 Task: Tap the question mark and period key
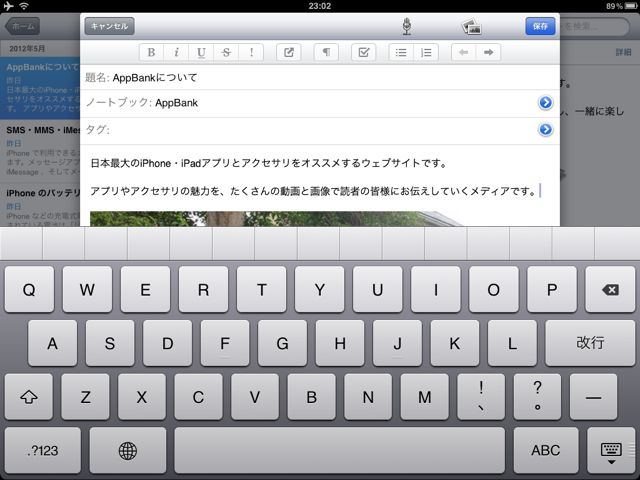[538, 397]
